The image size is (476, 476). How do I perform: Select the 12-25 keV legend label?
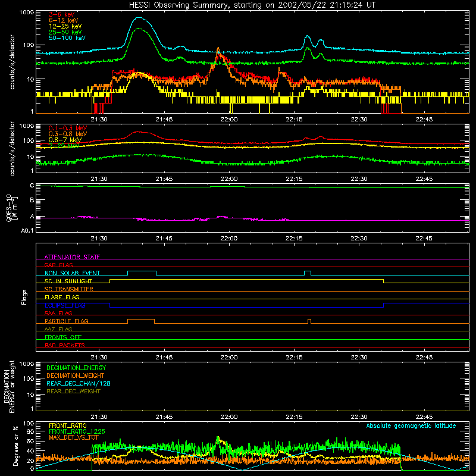point(65,26)
